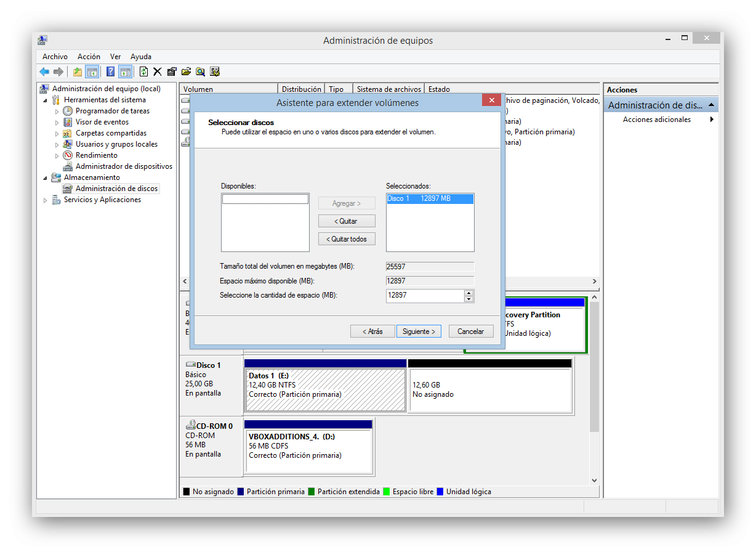Increase space amount with up spinner arrow
The image size is (756, 549).
coord(469,293)
